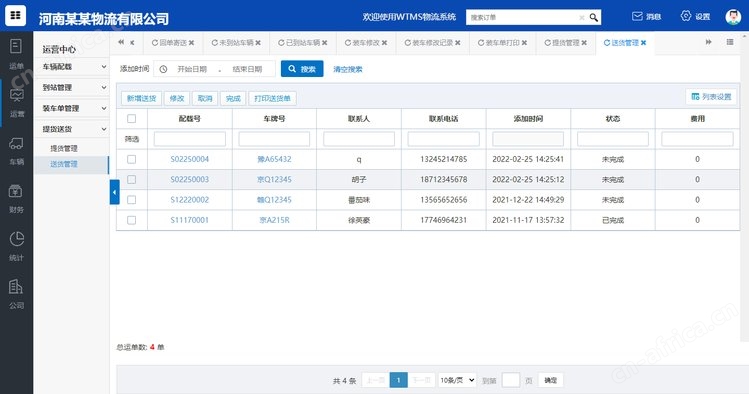
Task: Click the 清空搜索 link
Action: 348,69
